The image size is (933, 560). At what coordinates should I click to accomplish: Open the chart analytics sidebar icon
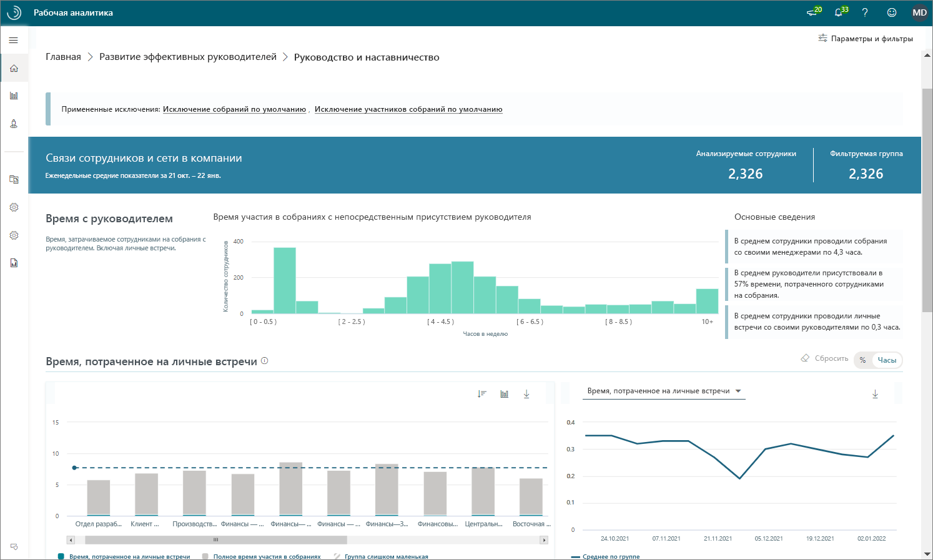coord(14,96)
